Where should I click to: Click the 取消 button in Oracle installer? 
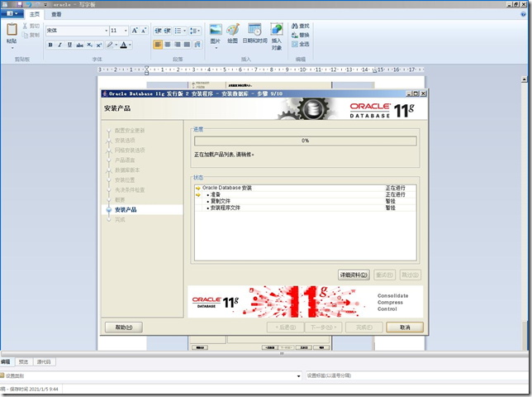point(405,328)
